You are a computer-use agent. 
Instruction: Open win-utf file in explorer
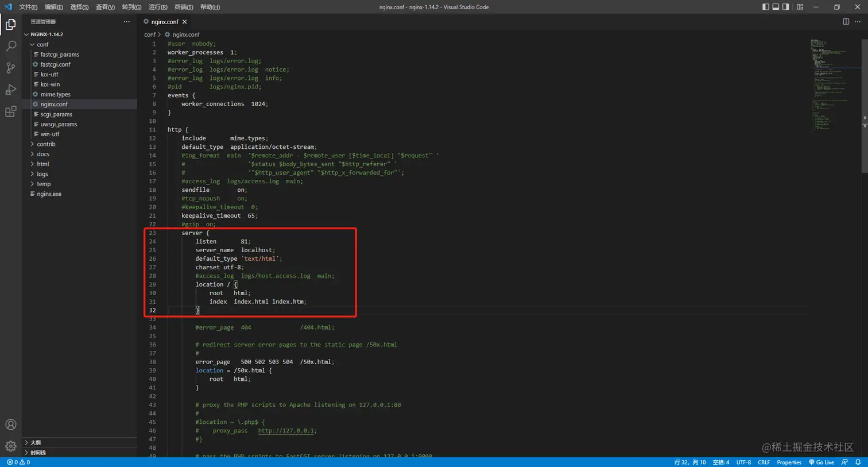point(50,134)
